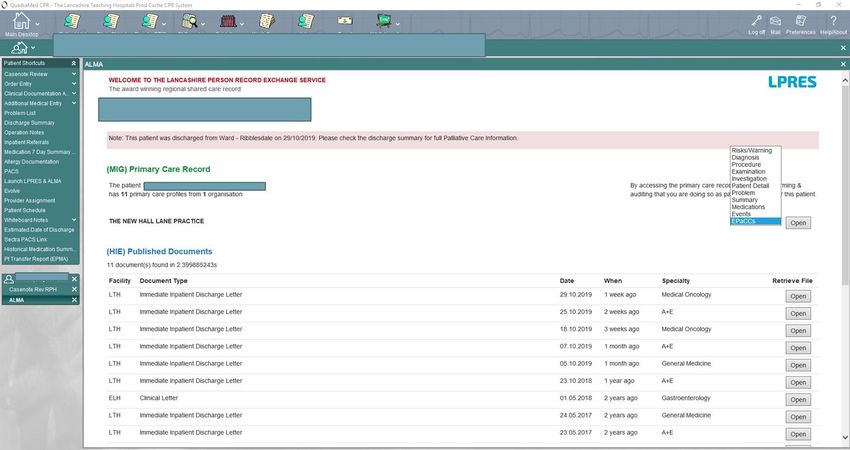Open Problem List shortcut
The image size is (850, 450).
tap(20, 113)
